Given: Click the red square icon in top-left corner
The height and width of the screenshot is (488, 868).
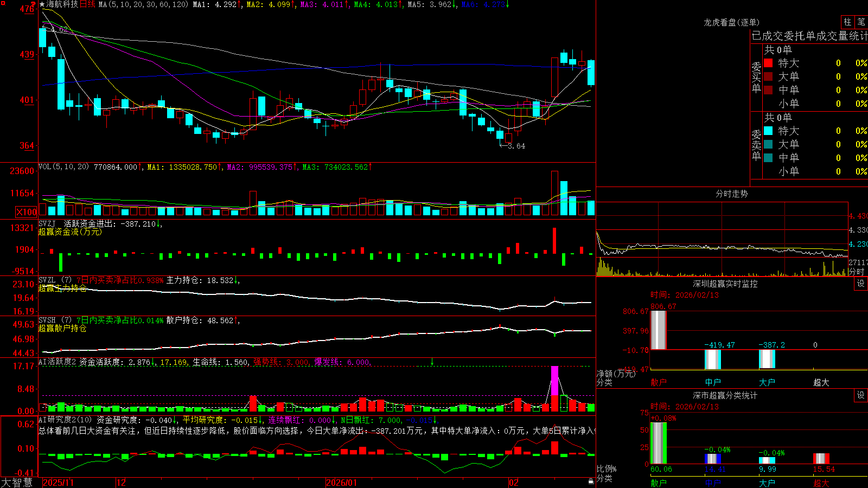Looking at the screenshot, I should (4, 4).
